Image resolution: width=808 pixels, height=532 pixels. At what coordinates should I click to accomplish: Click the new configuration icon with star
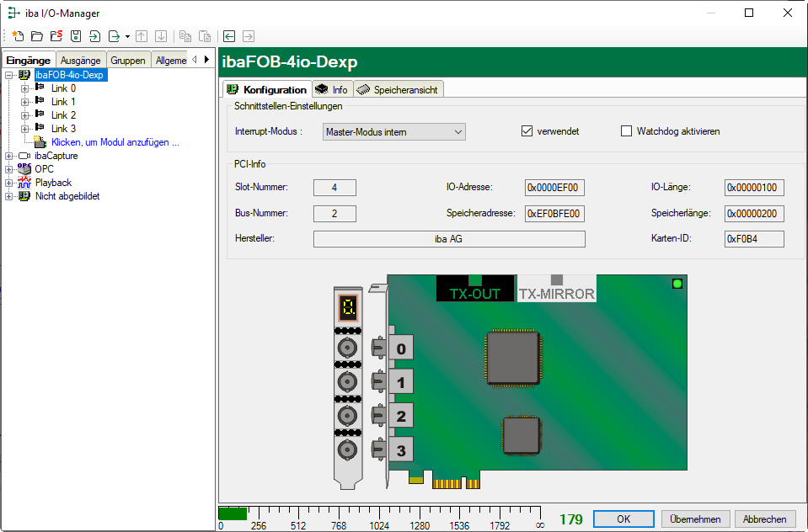[x=17, y=36]
